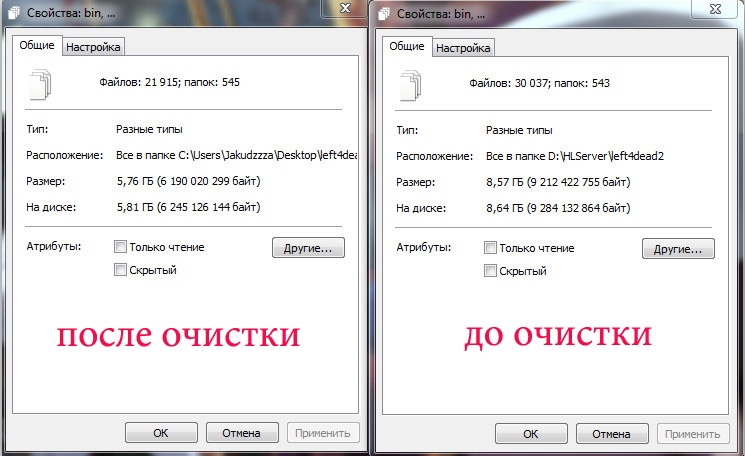Viewport: 745px width, 456px height.
Task: Close the left properties window
Action: coord(345,8)
